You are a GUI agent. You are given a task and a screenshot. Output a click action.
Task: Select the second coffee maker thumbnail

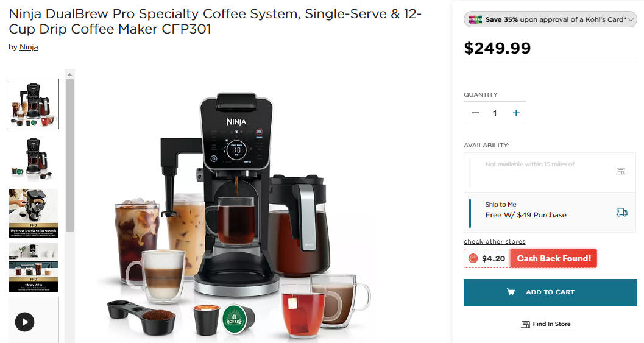[x=34, y=158]
